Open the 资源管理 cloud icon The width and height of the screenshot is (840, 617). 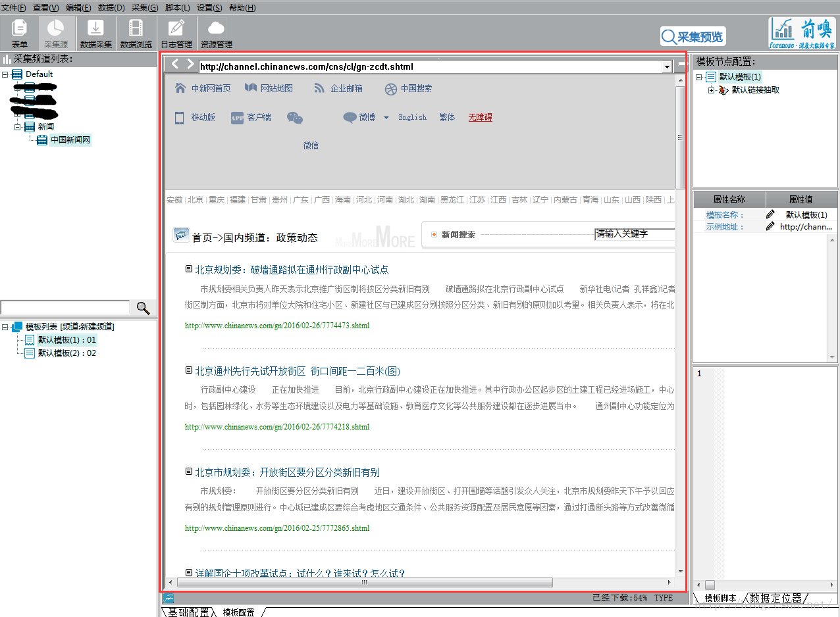[217, 33]
